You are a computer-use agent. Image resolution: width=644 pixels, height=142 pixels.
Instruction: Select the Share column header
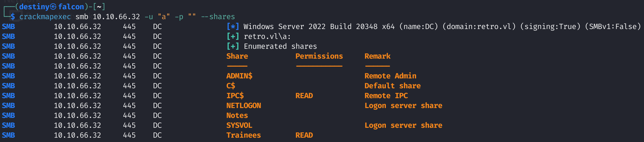tap(237, 56)
